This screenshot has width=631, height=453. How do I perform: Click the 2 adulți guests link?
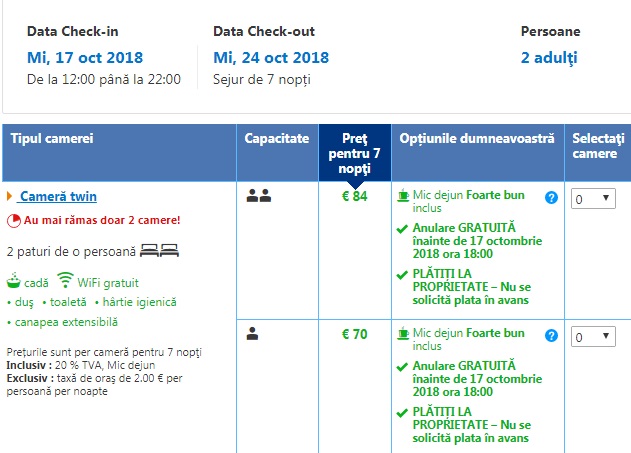(549, 57)
